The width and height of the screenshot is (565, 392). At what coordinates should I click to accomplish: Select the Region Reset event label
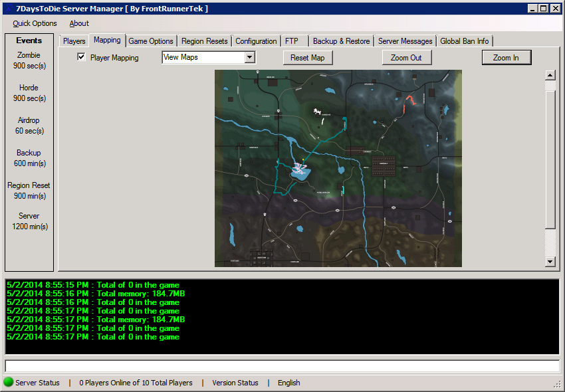pyautogui.click(x=29, y=185)
